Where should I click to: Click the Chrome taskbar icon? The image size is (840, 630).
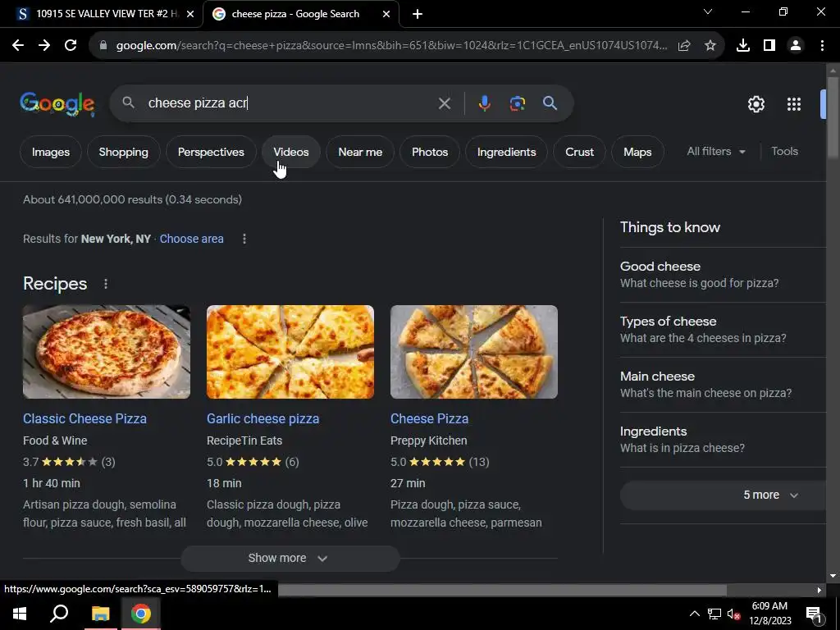click(x=141, y=614)
